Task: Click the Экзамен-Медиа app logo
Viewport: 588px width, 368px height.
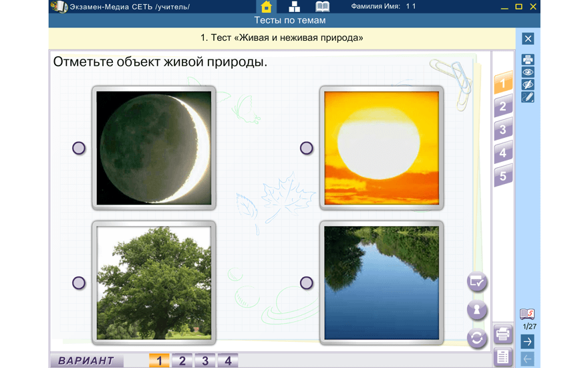Action: (59, 7)
